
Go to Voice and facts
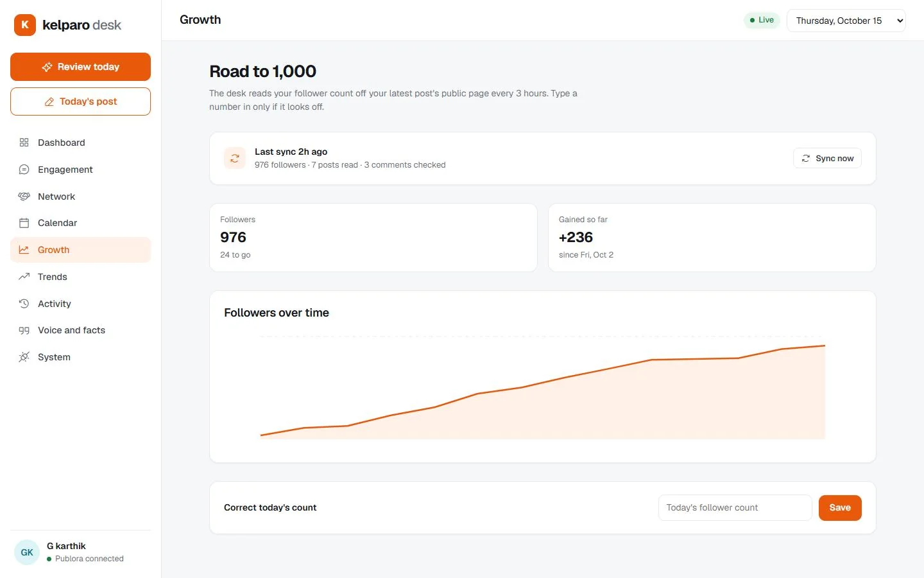pos(80,330)
